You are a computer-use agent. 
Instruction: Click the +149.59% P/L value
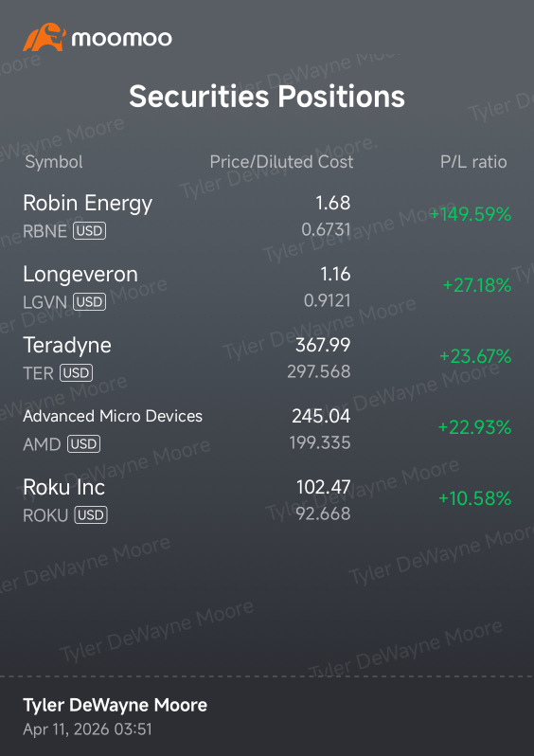470,214
